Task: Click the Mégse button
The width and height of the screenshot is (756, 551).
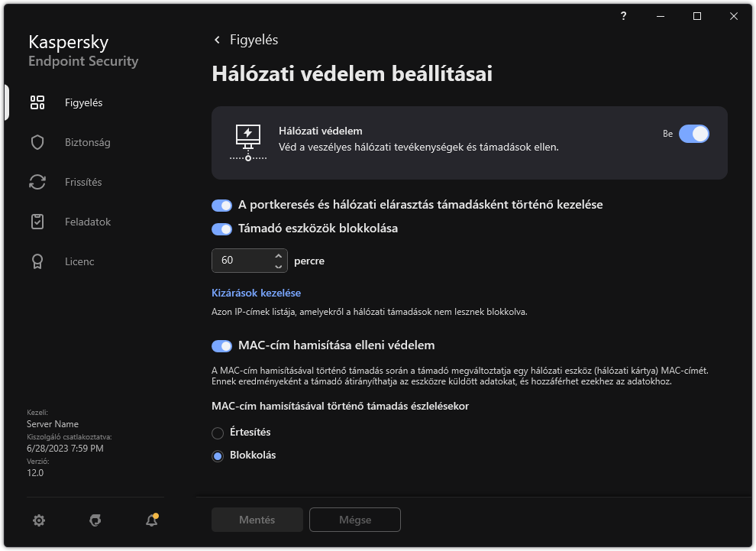Action: tap(354, 519)
